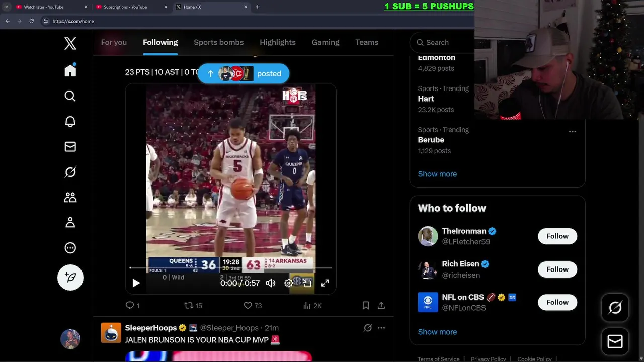Switch to For you tab
644x362 pixels.
[x=114, y=42]
